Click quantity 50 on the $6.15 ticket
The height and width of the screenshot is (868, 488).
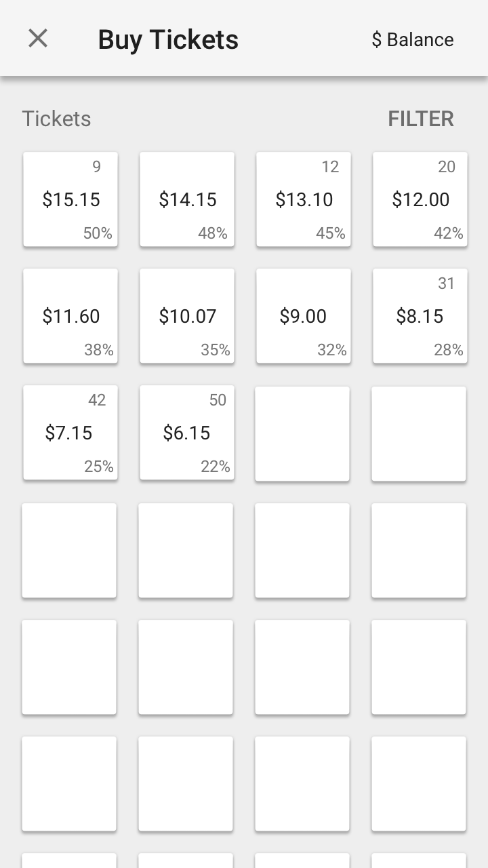click(x=218, y=400)
